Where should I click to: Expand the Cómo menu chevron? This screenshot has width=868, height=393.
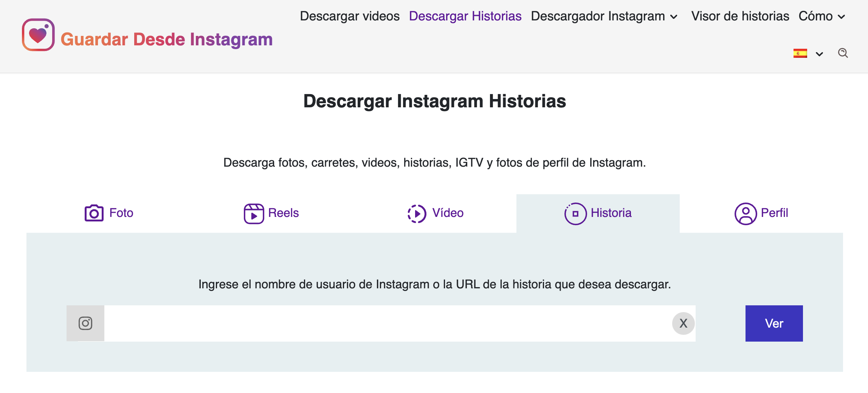pos(842,17)
